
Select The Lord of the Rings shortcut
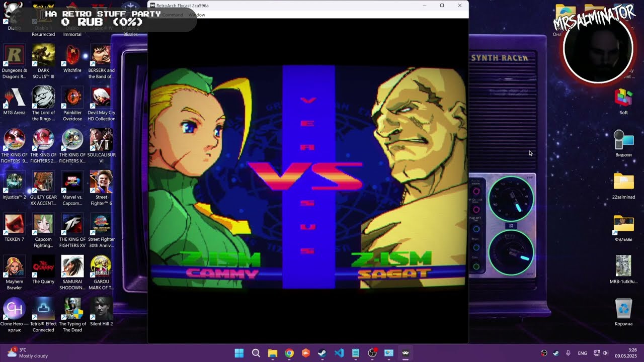point(43,104)
